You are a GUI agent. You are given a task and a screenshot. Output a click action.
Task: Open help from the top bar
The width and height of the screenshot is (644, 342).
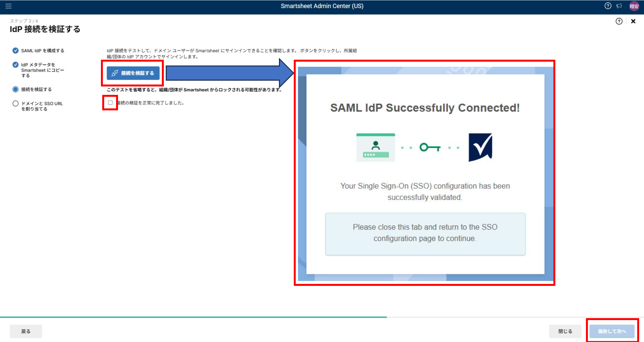(608, 6)
